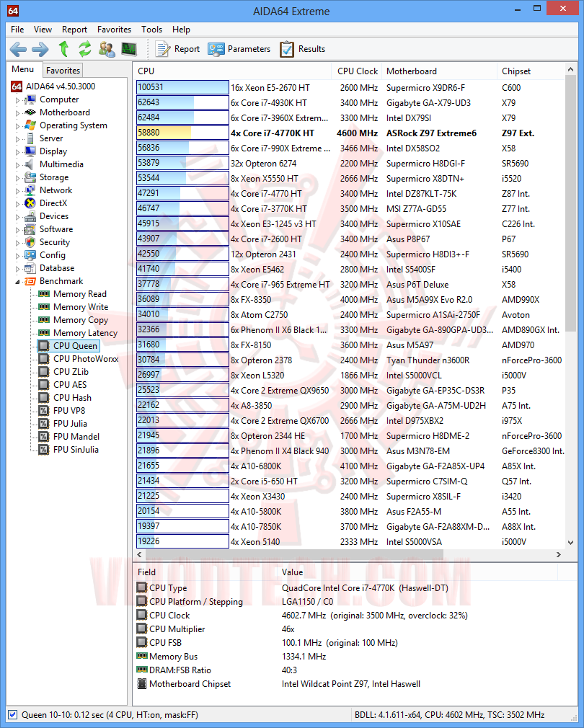
Task: Click the Network tree icon
Action: (x=30, y=190)
